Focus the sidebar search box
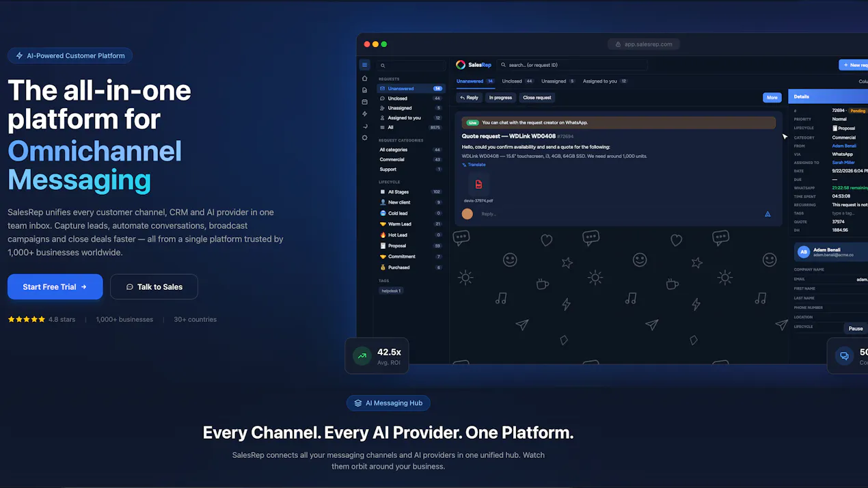 pos(411,66)
